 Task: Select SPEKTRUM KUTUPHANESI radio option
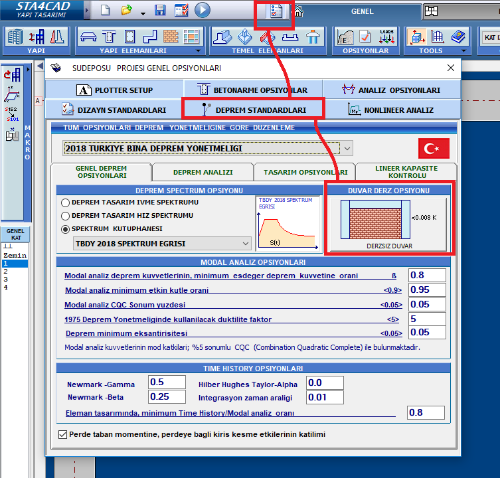(65, 229)
